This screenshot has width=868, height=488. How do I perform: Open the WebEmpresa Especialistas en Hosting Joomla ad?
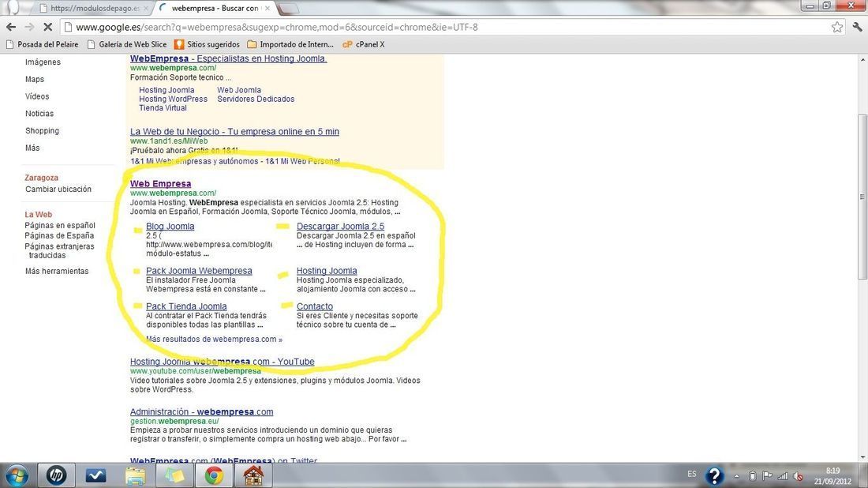click(x=229, y=58)
